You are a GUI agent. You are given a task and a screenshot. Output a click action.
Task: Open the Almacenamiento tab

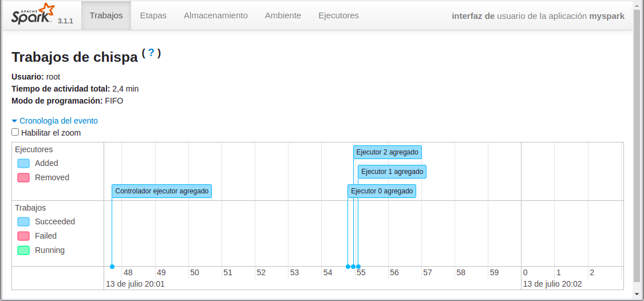point(216,15)
